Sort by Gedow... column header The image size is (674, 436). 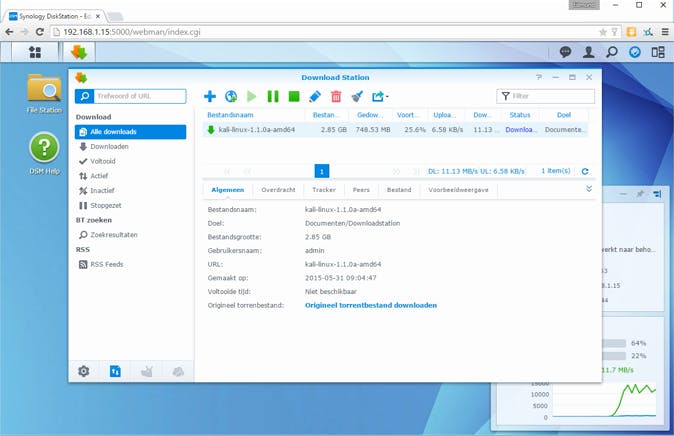369,115
